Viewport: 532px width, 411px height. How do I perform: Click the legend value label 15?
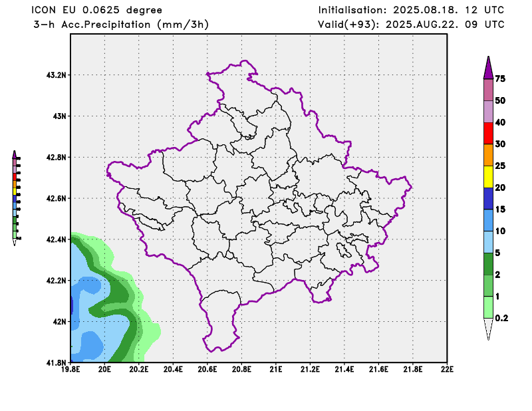pyautogui.click(x=500, y=209)
